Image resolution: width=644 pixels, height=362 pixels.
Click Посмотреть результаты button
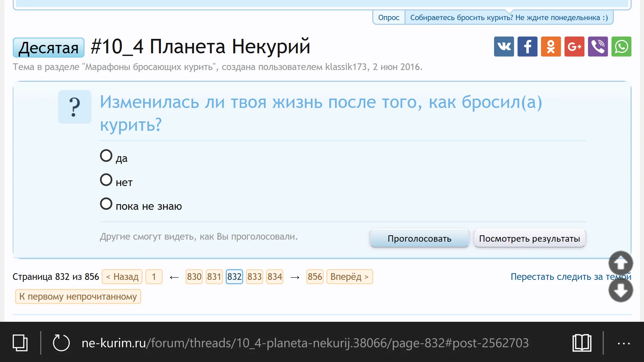pyautogui.click(x=529, y=239)
